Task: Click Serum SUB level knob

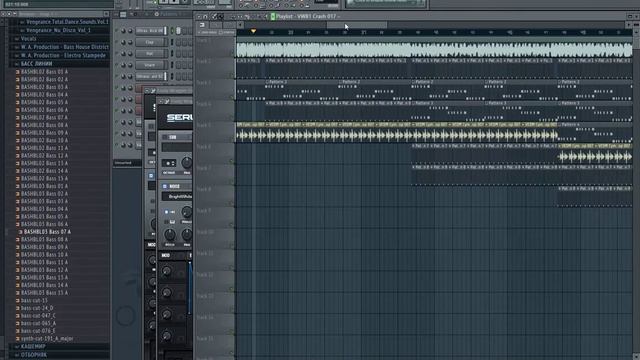Action: click(187, 162)
